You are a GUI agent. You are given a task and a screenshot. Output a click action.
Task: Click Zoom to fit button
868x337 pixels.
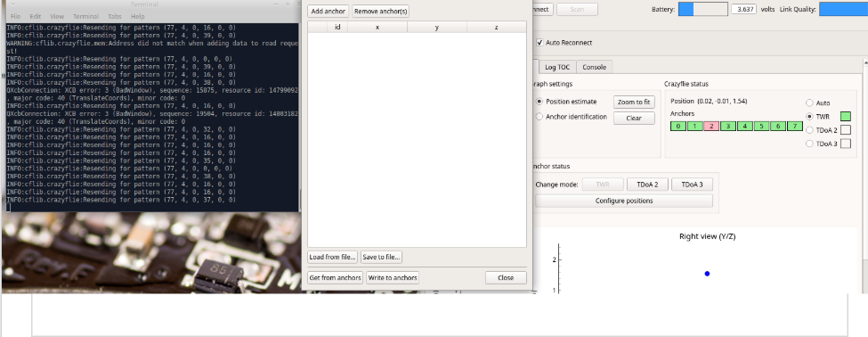634,102
